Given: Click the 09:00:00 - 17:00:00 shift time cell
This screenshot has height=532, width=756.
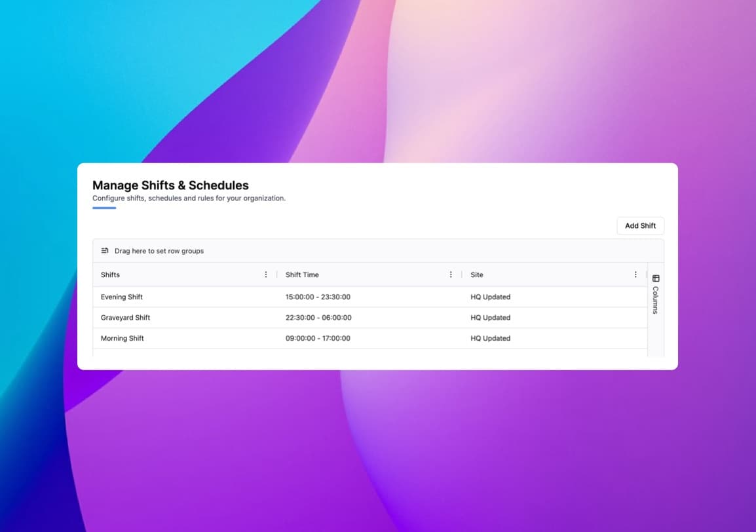Looking at the screenshot, I should 318,338.
